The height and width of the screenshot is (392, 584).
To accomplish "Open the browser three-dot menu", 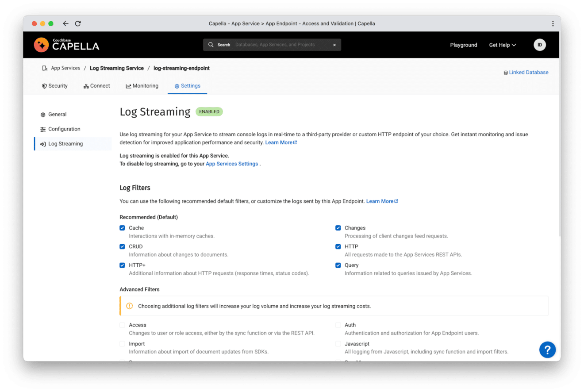I will (552, 23).
